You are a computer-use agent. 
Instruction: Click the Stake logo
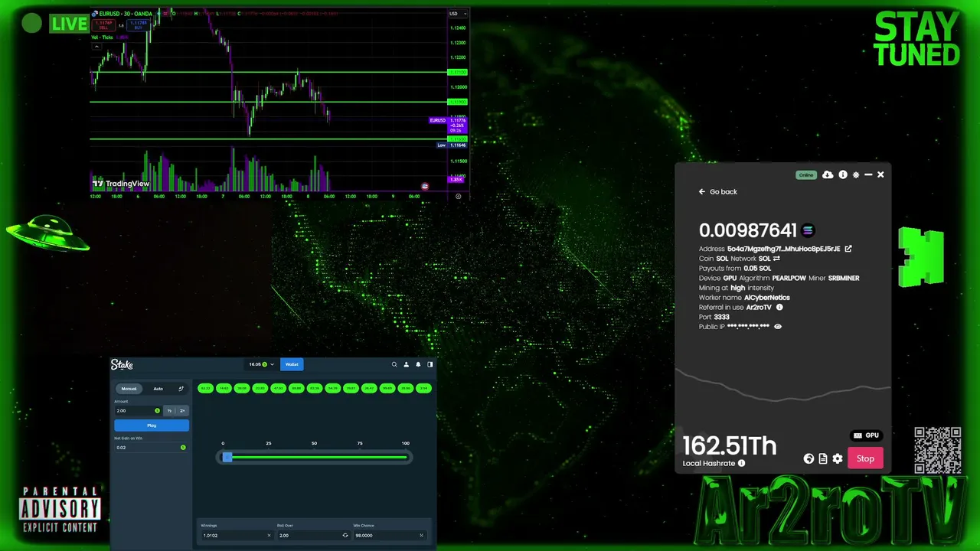click(x=122, y=364)
